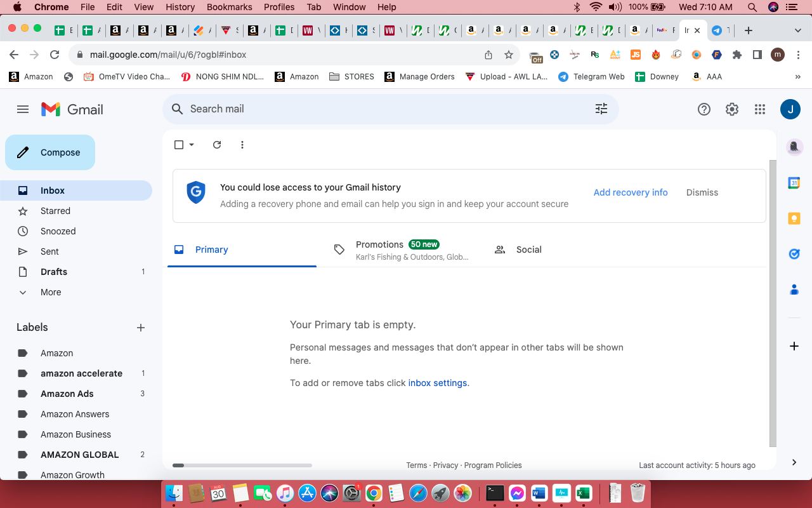Open Contacts in the side panel
This screenshot has width=812, height=508.
point(794,290)
